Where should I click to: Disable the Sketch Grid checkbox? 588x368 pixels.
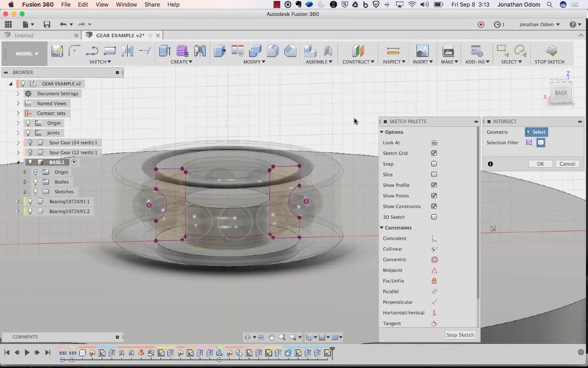click(434, 154)
